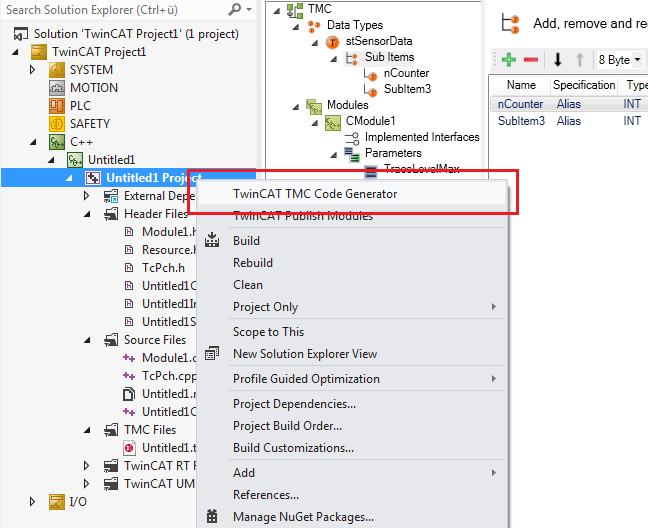648x528 pixels.
Task: Select TcPch.h header file
Action: click(x=163, y=268)
